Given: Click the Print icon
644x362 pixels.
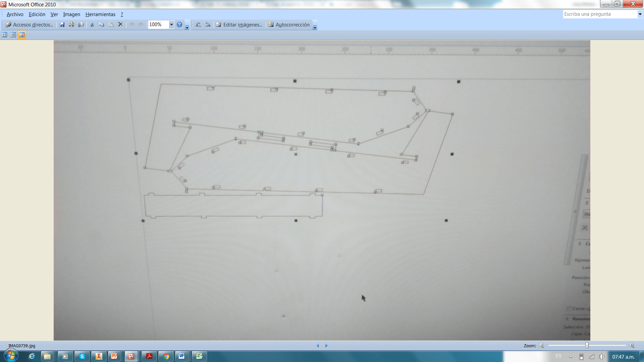Looking at the screenshot, I should click(x=71, y=24).
